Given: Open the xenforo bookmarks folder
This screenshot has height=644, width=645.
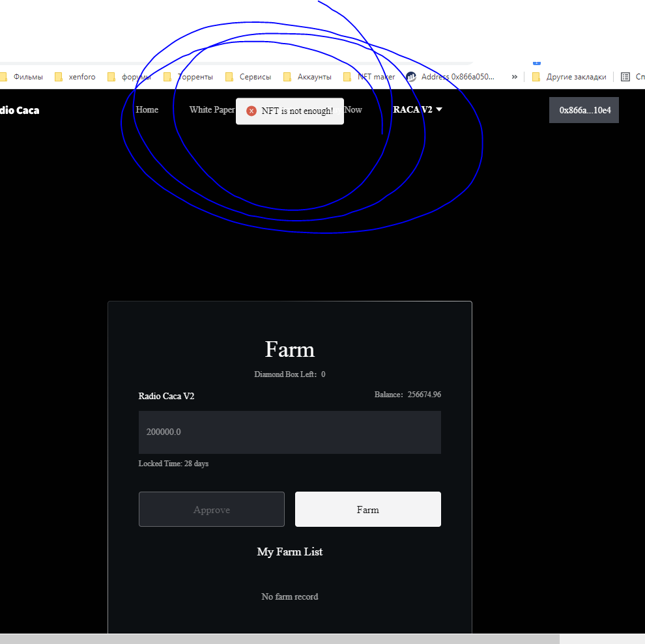Looking at the screenshot, I should 76,77.
